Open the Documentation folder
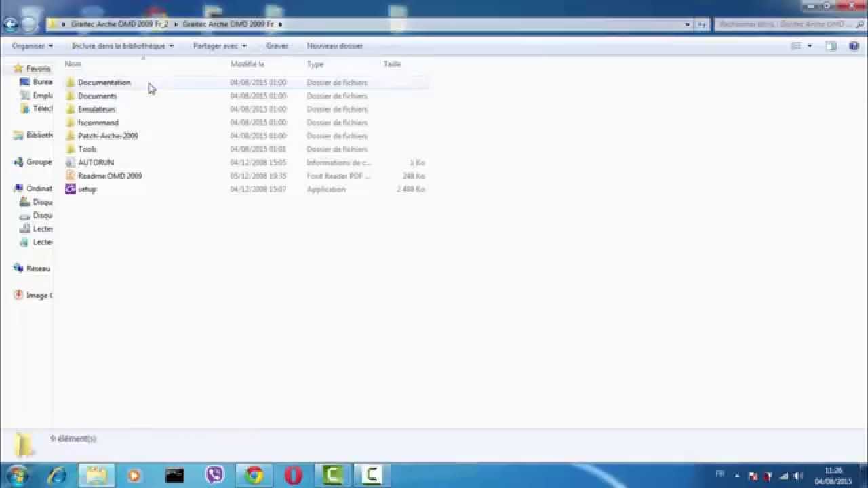 [104, 83]
